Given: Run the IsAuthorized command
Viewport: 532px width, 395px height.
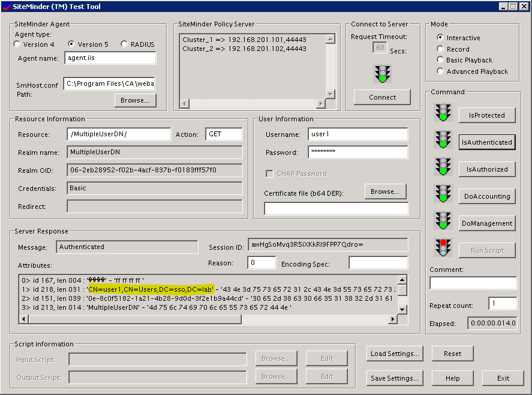Looking at the screenshot, I should pos(487,169).
